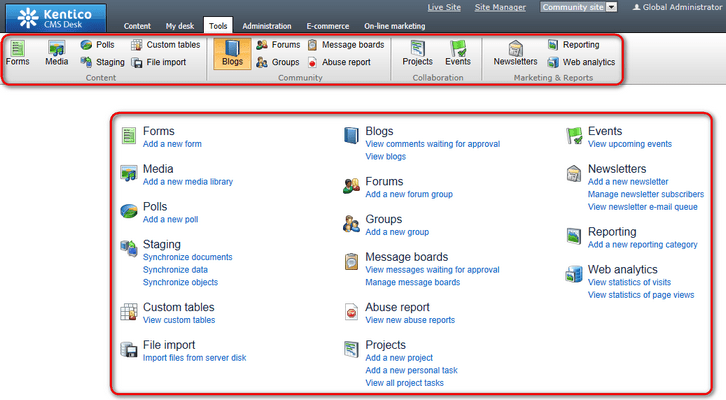Click the Message boards clipboard icon in panel
The height and width of the screenshot is (400, 726).
351,262
